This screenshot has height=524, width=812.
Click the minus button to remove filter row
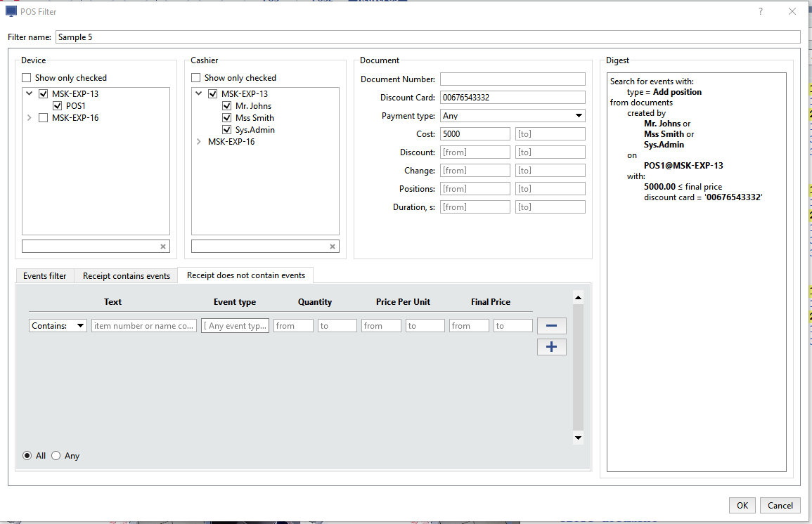(551, 326)
